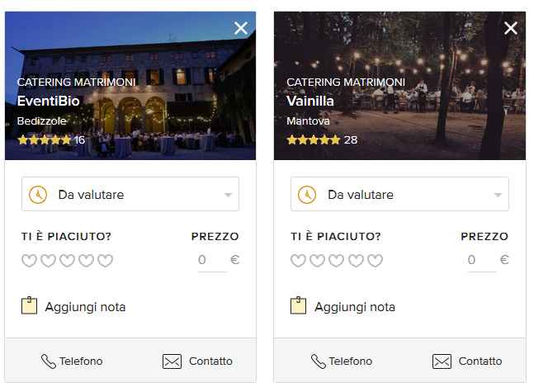The width and height of the screenshot is (548, 392).
Task: Give EventiBio a five-heart rating
Action: (x=106, y=261)
